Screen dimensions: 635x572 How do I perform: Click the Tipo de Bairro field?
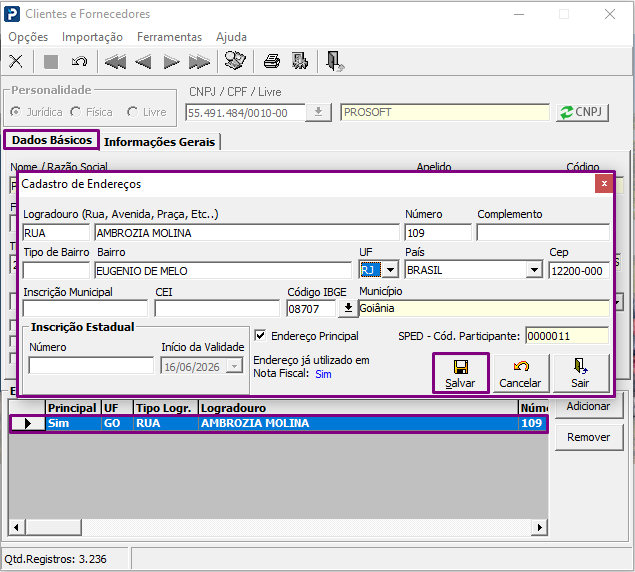pyautogui.click(x=56, y=271)
